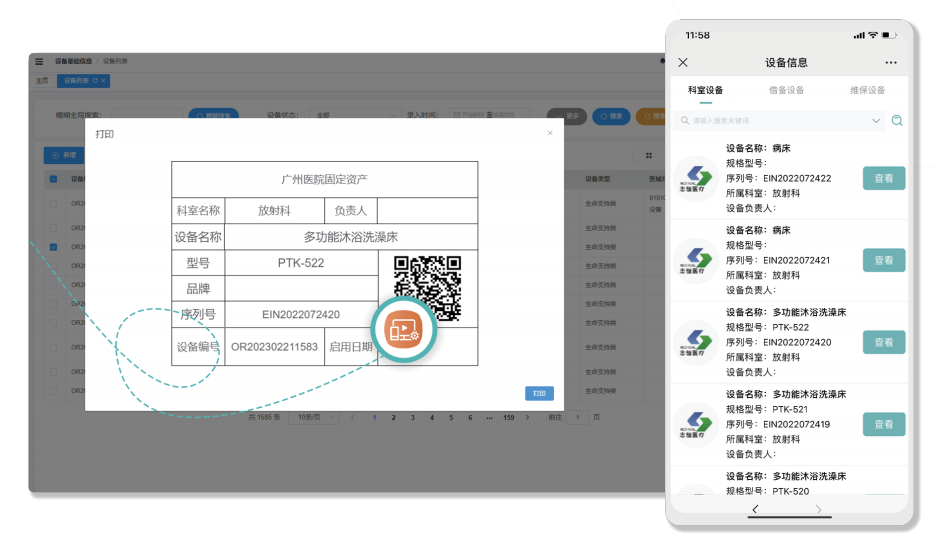This screenshot has width=939, height=551.
Task: Toggle the select-all checkbox in table header
Action: pyautogui.click(x=53, y=179)
